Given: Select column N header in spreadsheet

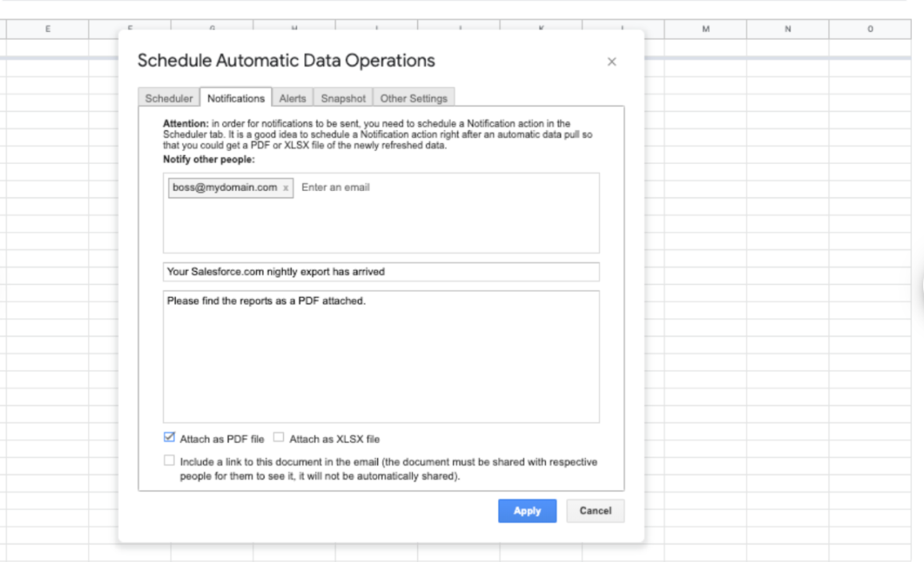Looking at the screenshot, I should (788, 29).
